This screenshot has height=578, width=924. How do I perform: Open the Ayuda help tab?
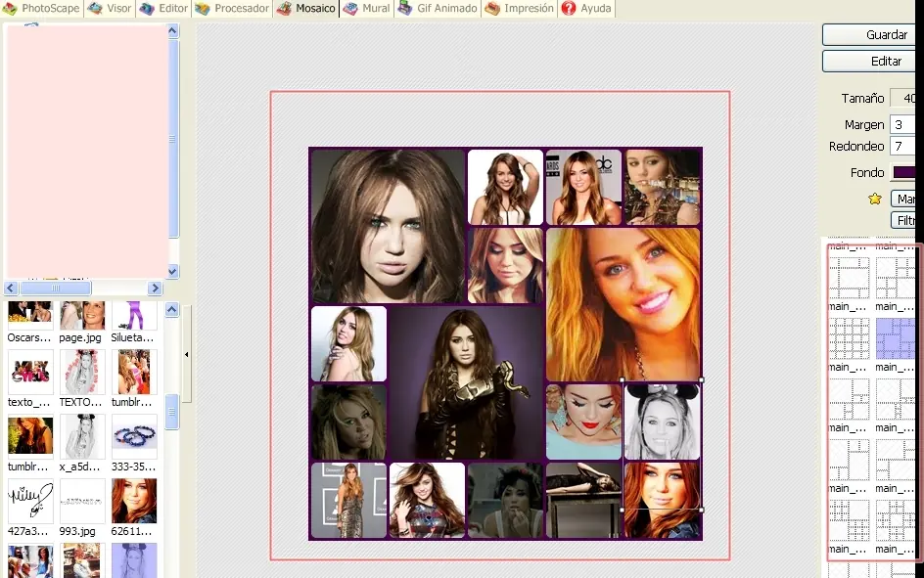tap(587, 8)
